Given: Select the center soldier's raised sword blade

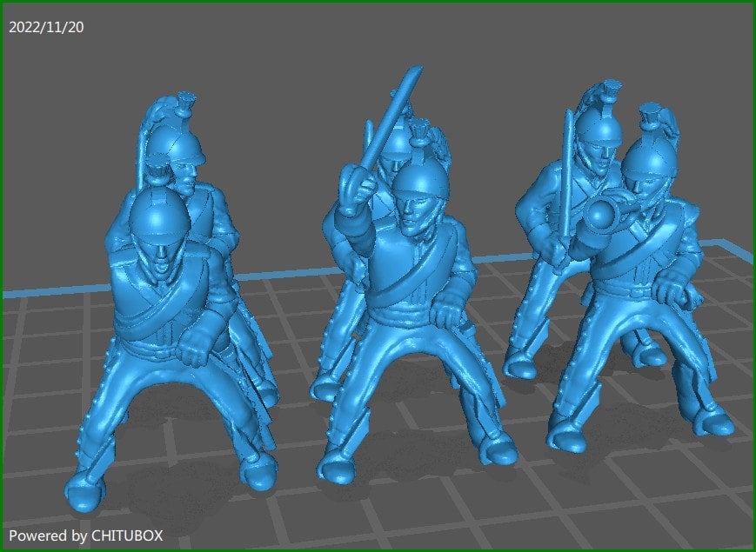Looking at the screenshot, I should coord(394,114).
